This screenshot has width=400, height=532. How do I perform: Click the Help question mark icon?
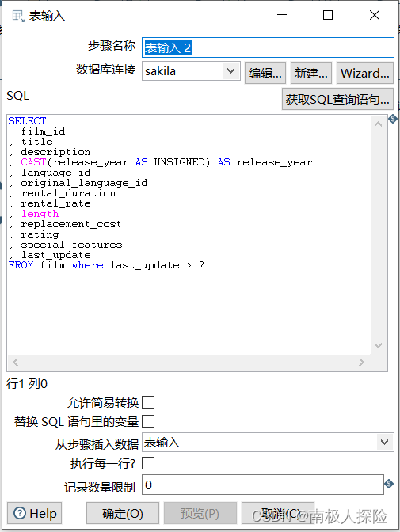point(20,513)
